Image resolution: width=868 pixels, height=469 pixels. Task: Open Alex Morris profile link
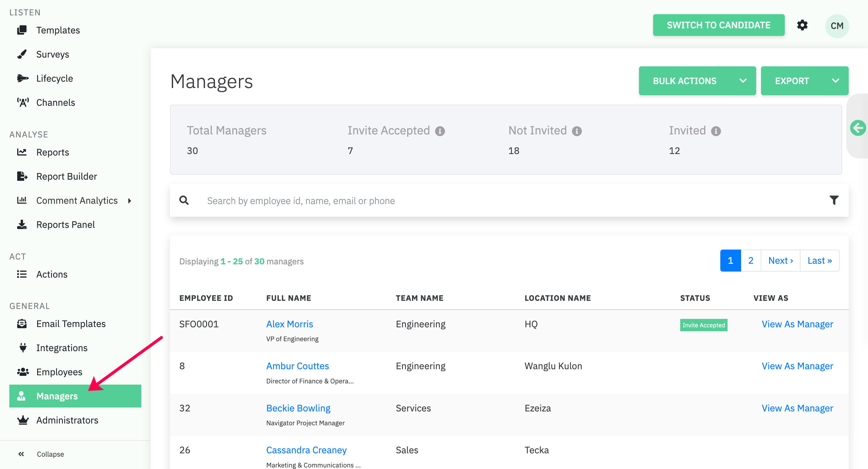[x=289, y=324]
